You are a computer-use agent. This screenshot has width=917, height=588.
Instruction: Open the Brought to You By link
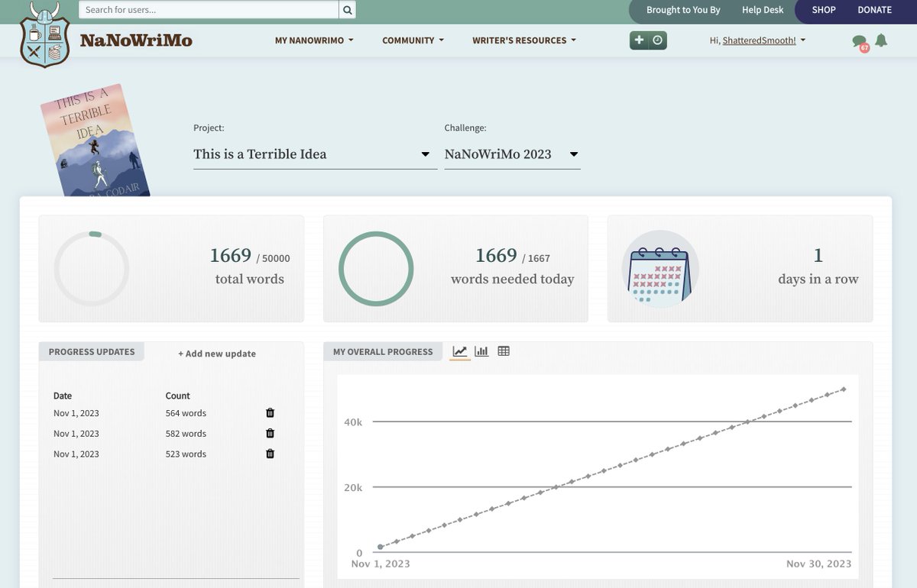pyautogui.click(x=683, y=10)
